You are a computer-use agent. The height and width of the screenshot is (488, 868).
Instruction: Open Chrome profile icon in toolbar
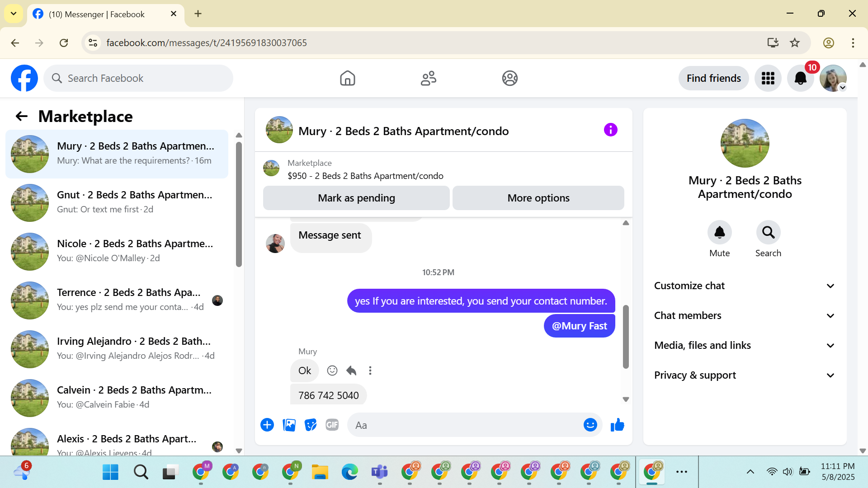click(829, 42)
